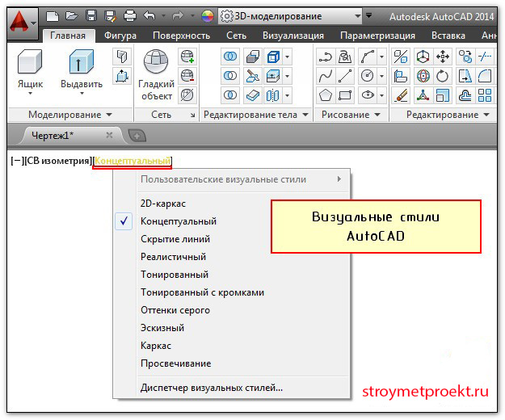This screenshot has width=505, height=420.
Task: Click the Ящик box modeling tool
Action: pos(30,71)
